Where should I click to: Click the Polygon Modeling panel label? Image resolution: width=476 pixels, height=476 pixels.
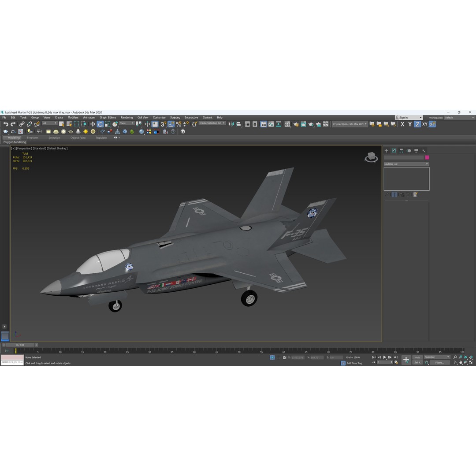pyautogui.click(x=15, y=142)
